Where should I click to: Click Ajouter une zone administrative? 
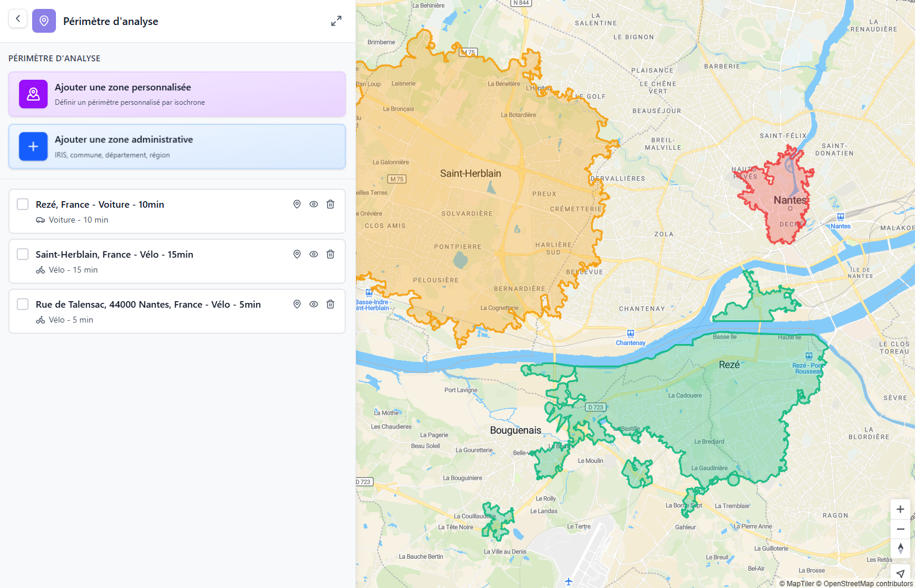tap(177, 146)
